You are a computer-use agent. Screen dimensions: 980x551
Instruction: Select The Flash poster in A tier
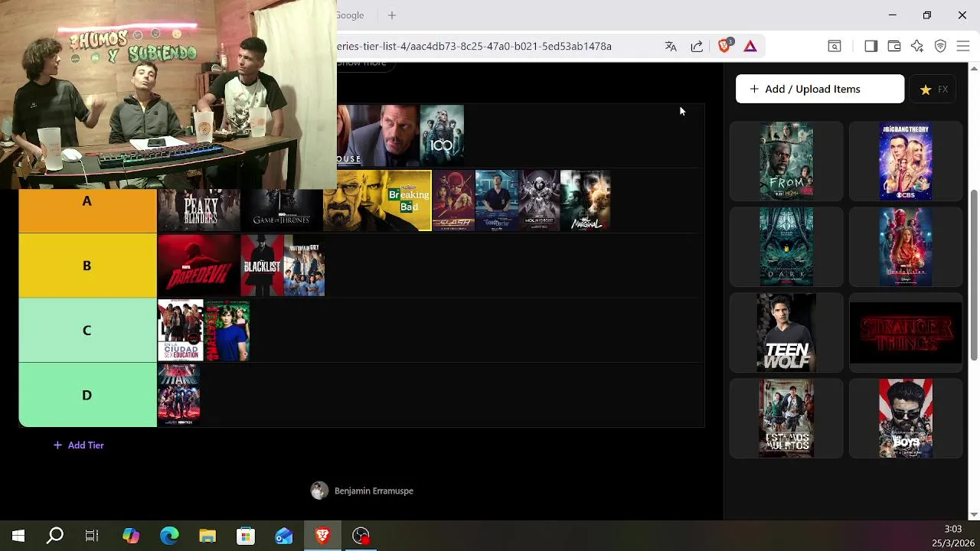(x=453, y=201)
